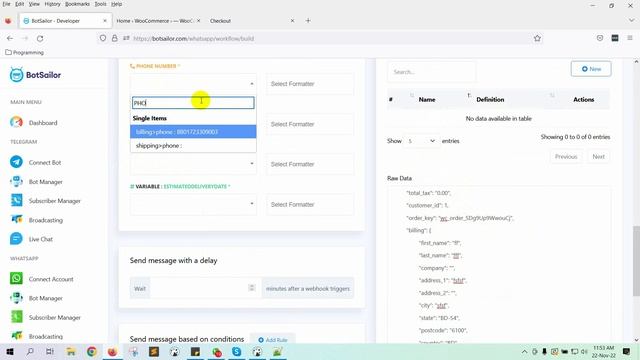The width and height of the screenshot is (640, 360).
Task: Click the Next pagination button
Action: 598,157
